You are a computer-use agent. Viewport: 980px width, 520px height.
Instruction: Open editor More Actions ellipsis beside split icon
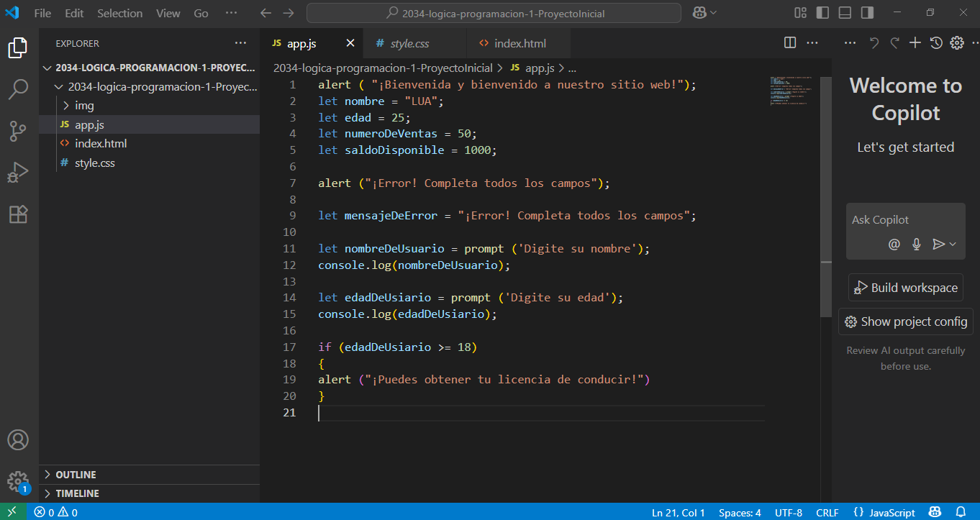812,43
